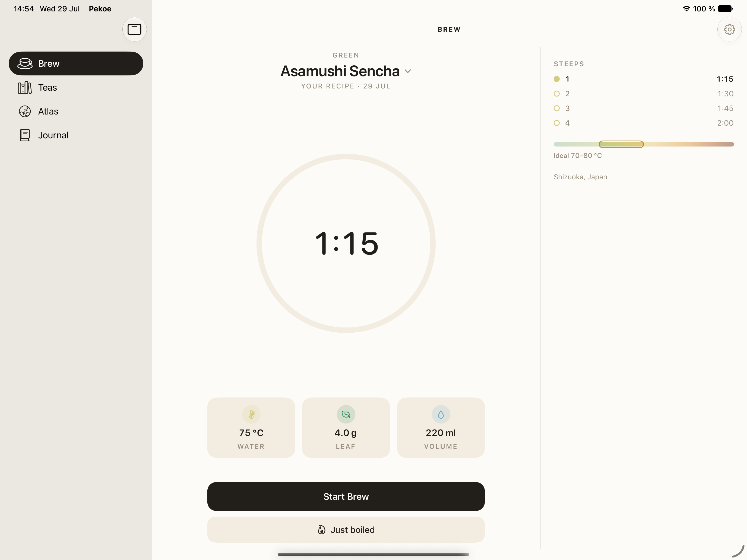747x560 pixels.
Task: Switch to the Brew section
Action: pos(76,63)
